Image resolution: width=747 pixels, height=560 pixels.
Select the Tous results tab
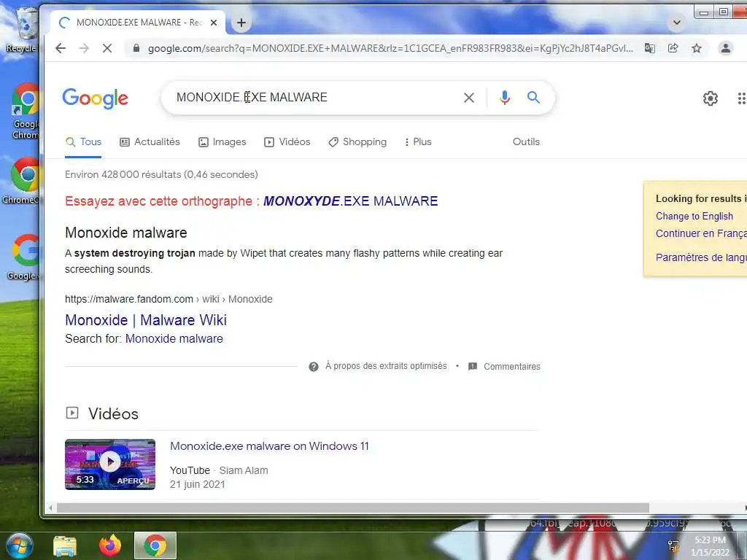[83, 142]
